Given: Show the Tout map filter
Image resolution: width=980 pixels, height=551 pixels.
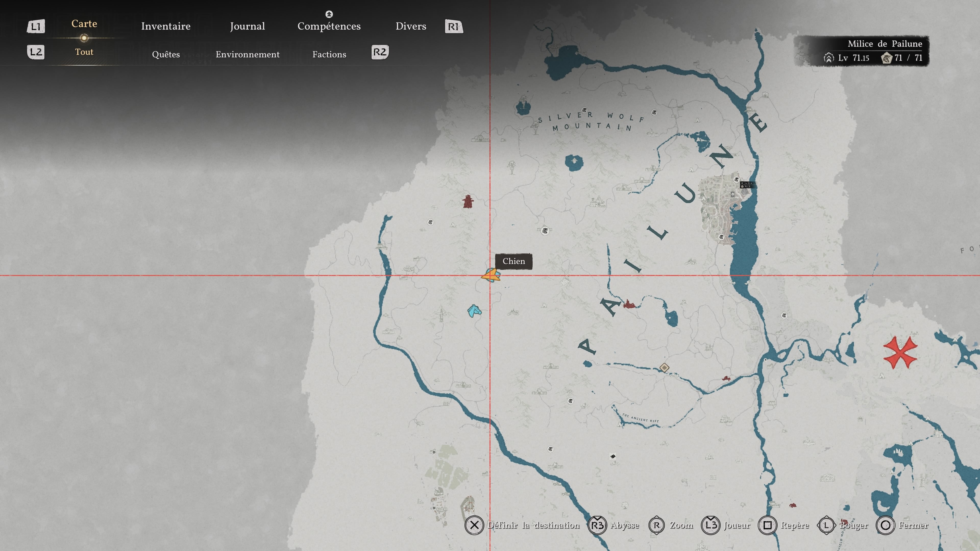Looking at the screenshot, I should [x=84, y=52].
